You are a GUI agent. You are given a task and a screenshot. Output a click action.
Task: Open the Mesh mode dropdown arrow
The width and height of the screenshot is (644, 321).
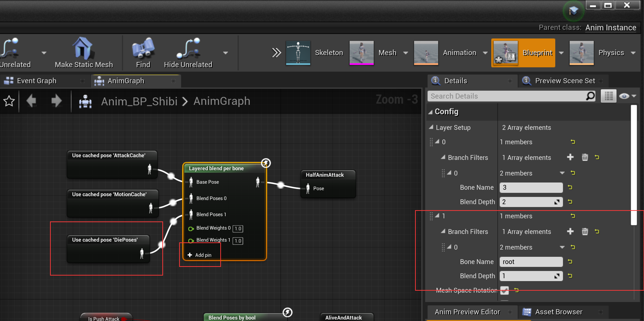click(x=405, y=53)
